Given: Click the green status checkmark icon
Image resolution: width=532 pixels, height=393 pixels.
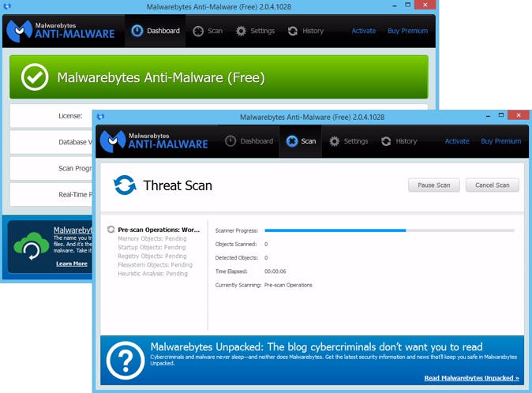Looking at the screenshot, I should click(35, 77).
